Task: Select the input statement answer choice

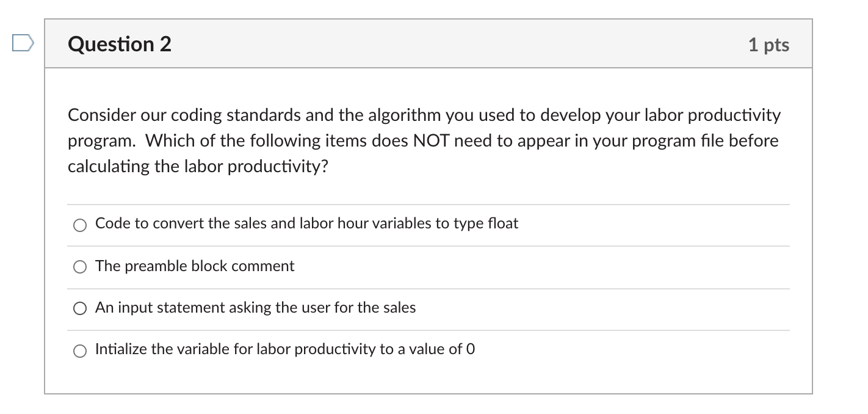Action: point(79,308)
